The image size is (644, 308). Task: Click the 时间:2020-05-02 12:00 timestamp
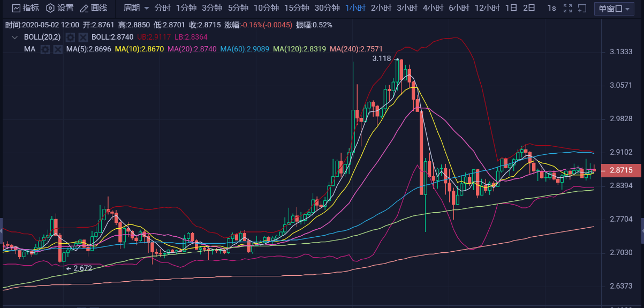click(x=42, y=25)
